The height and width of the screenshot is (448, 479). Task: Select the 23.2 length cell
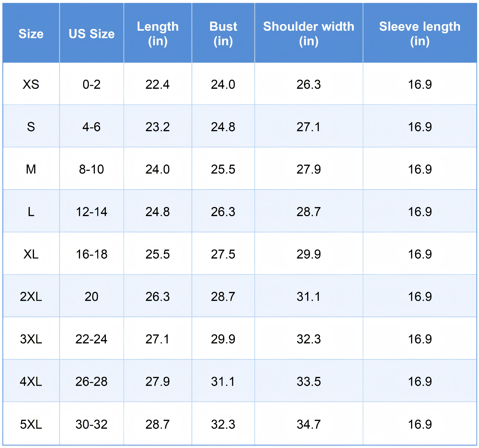[158, 127]
